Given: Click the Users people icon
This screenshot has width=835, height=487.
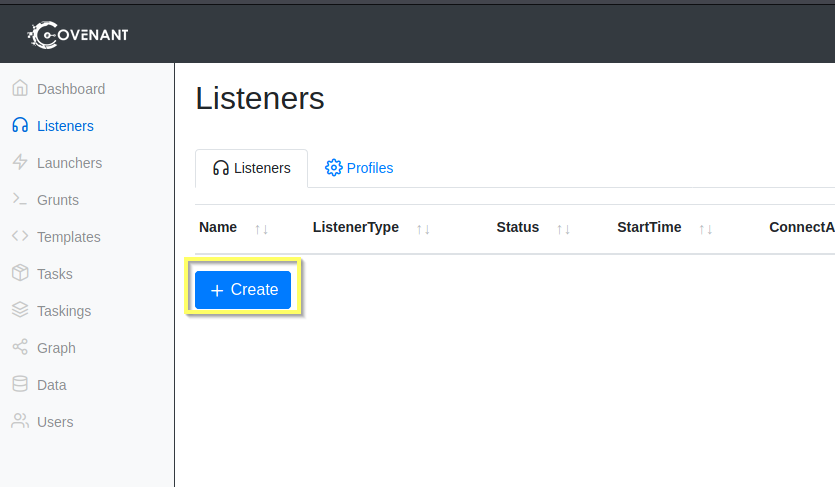Looking at the screenshot, I should [x=20, y=422].
